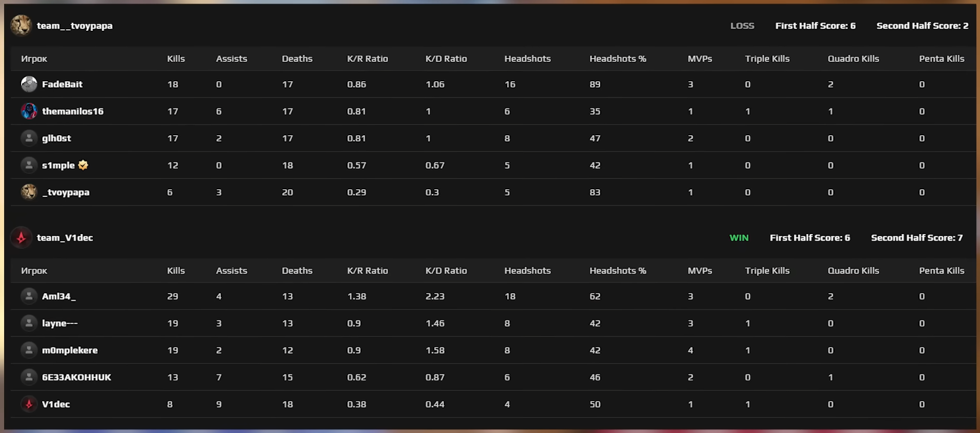Click Kills header in team_V1dec table
This screenshot has height=433, width=980.
176,270
